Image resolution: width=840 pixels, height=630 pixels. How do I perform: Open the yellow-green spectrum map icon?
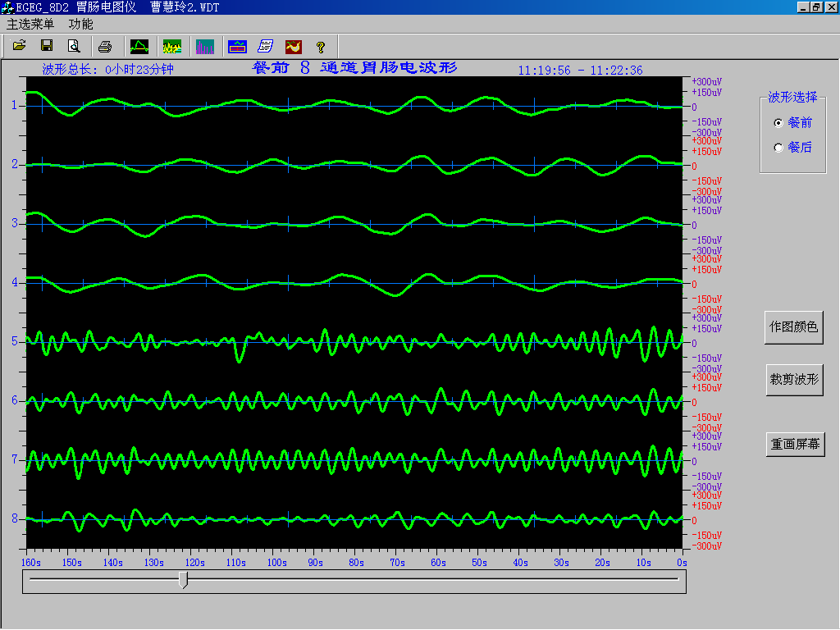[172, 46]
